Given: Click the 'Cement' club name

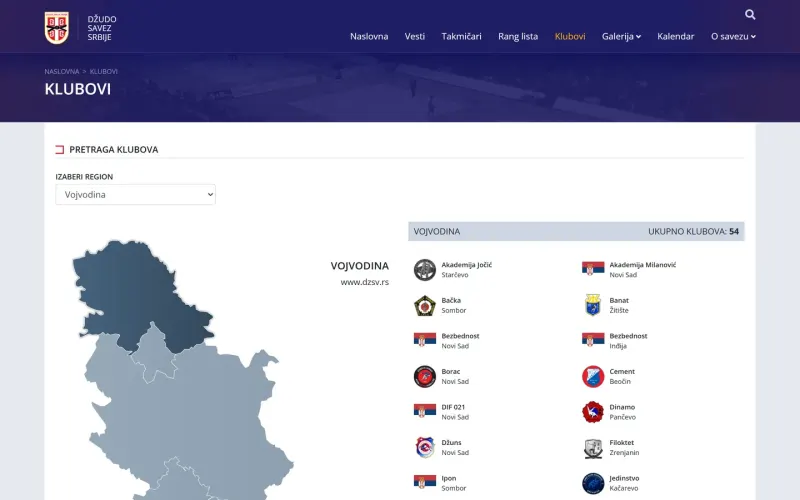Looking at the screenshot, I should click(622, 371).
